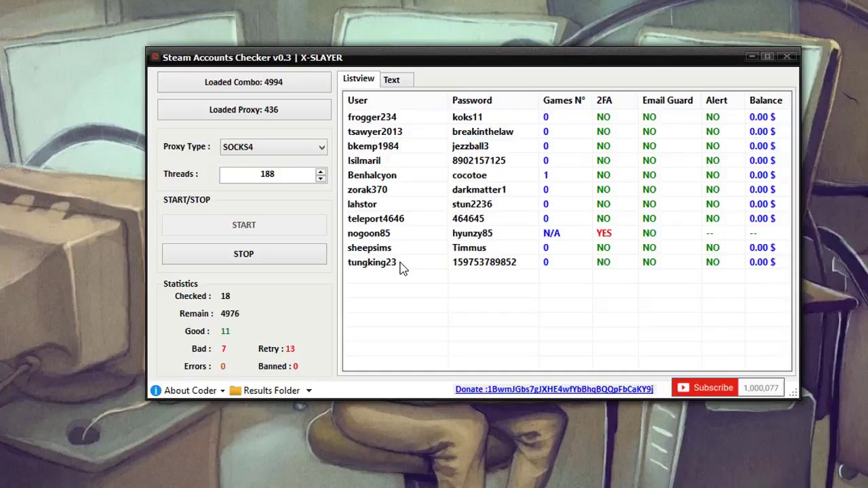Image resolution: width=868 pixels, height=488 pixels.
Task: Open the About Coder dropdown arrow
Action: [x=222, y=391]
